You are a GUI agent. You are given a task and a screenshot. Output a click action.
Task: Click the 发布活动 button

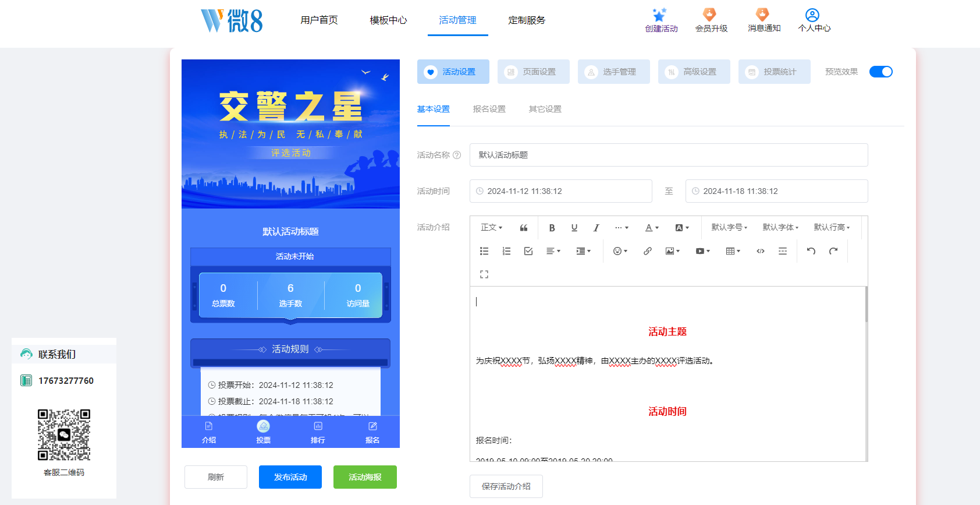290,477
